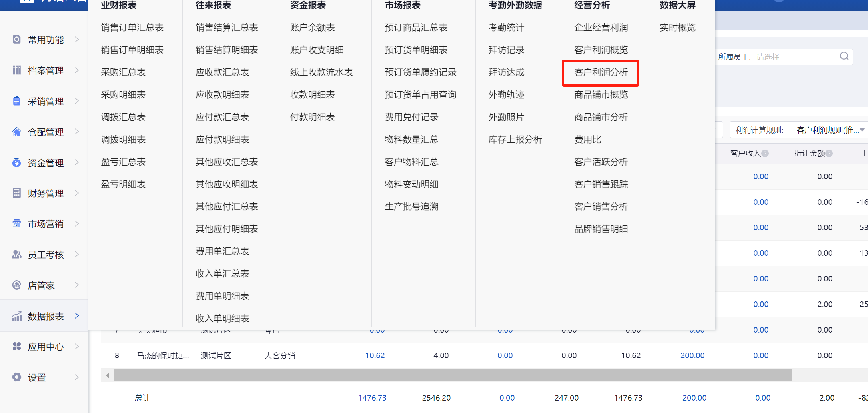Expand the 员工考核 sidebar chevron
The height and width of the screenshot is (413, 868).
(x=77, y=255)
